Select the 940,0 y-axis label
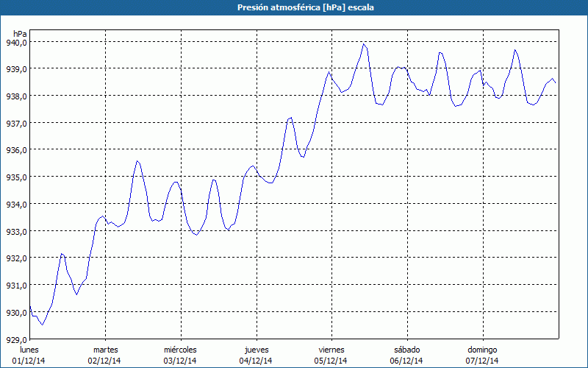 16,42
